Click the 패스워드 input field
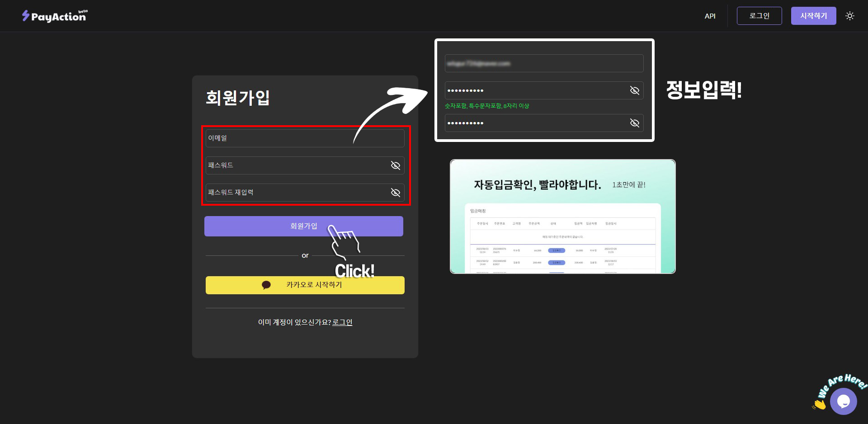Image resolution: width=868 pixels, height=424 pixels. pos(305,165)
